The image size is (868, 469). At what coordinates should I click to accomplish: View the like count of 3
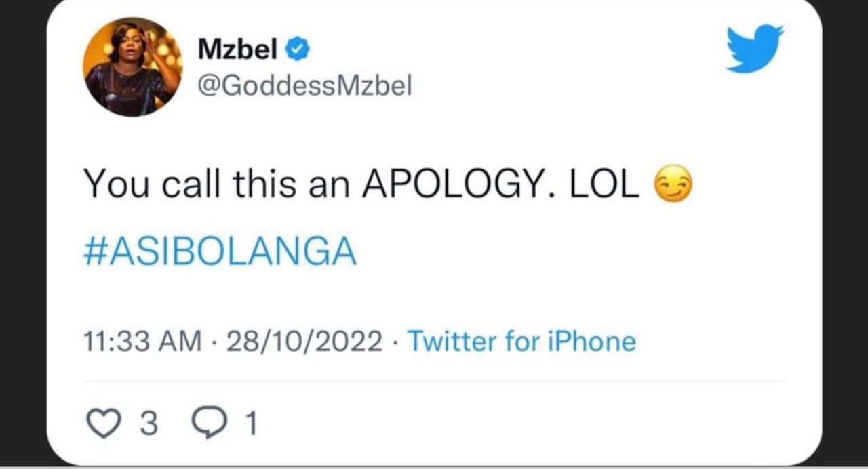tap(149, 425)
